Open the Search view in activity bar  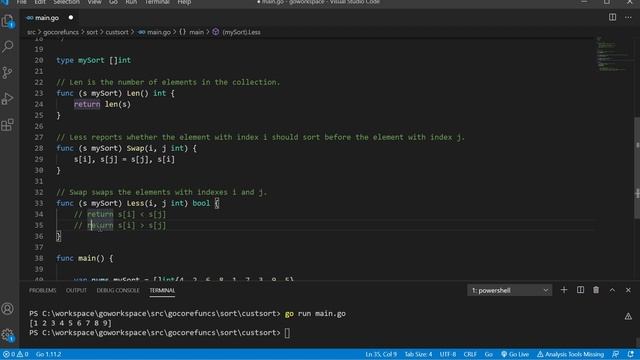[x=8, y=47]
